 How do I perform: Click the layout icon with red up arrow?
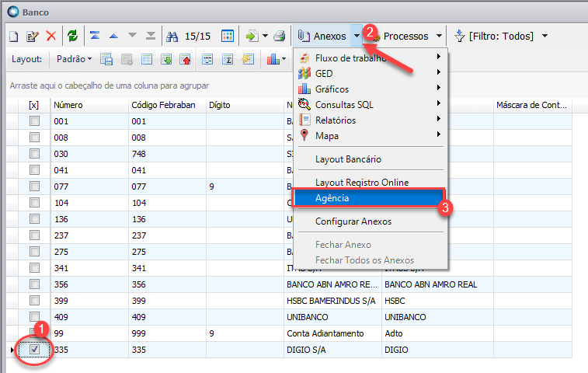185,59
